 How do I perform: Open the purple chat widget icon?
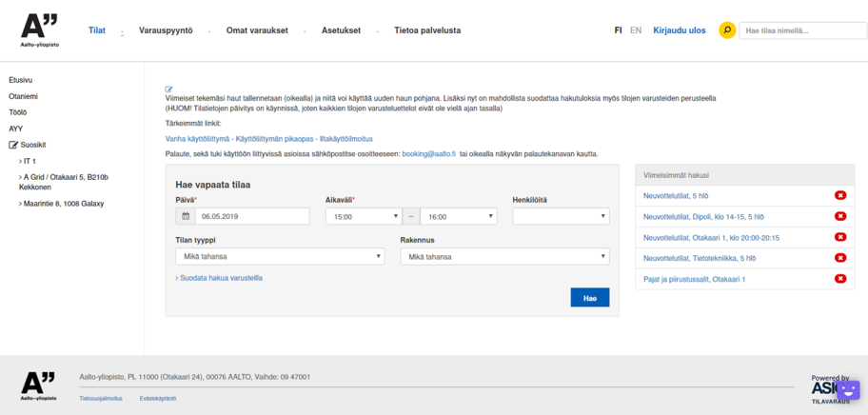847,390
